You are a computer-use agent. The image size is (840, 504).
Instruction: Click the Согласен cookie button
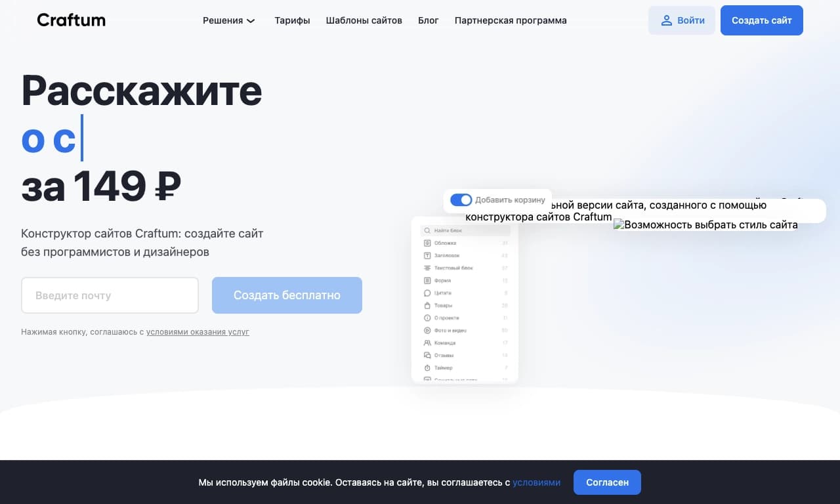(x=607, y=482)
